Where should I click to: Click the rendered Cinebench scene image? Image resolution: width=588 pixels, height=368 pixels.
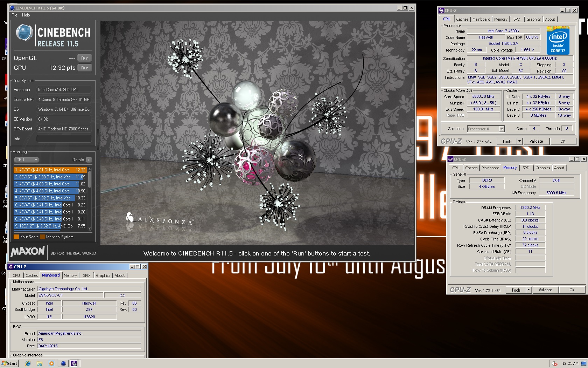pyautogui.click(x=257, y=132)
